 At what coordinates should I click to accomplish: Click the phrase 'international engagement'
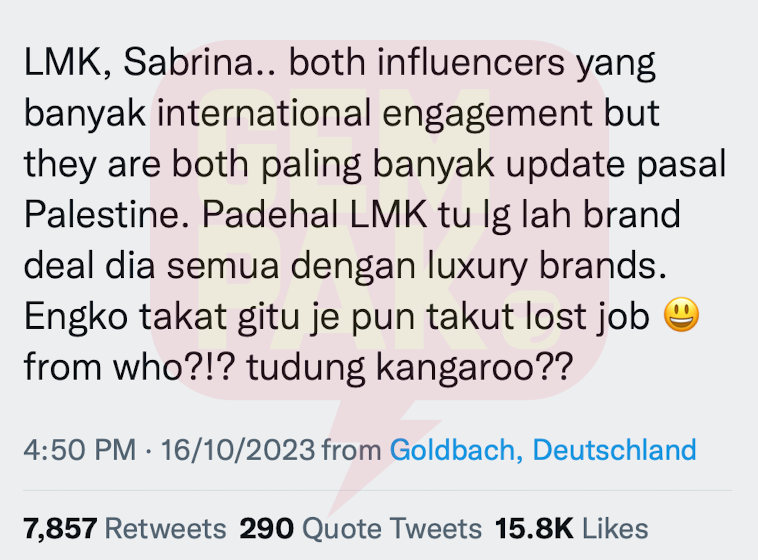click(375, 115)
